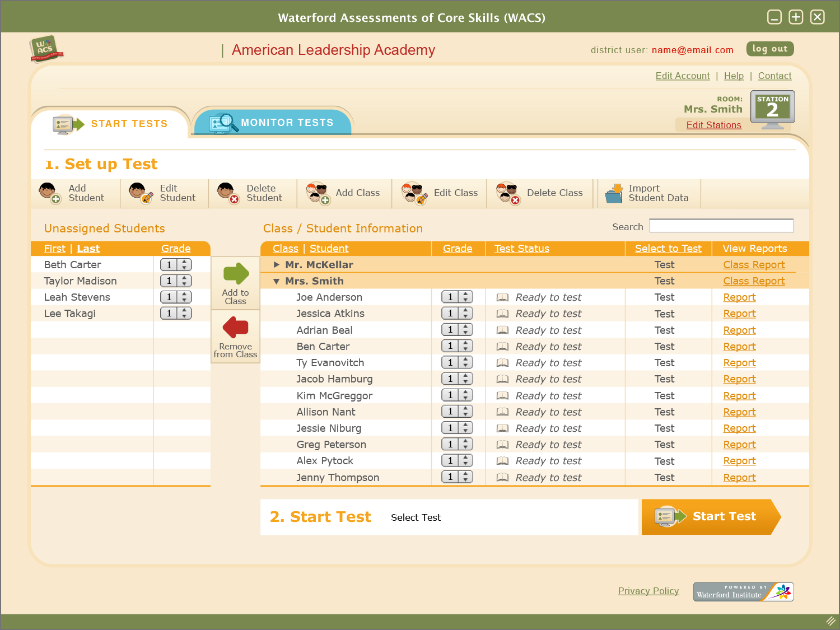Viewport: 840px width, 630px height.
Task: Select Test for Mrs. Smith class
Action: 665,281
